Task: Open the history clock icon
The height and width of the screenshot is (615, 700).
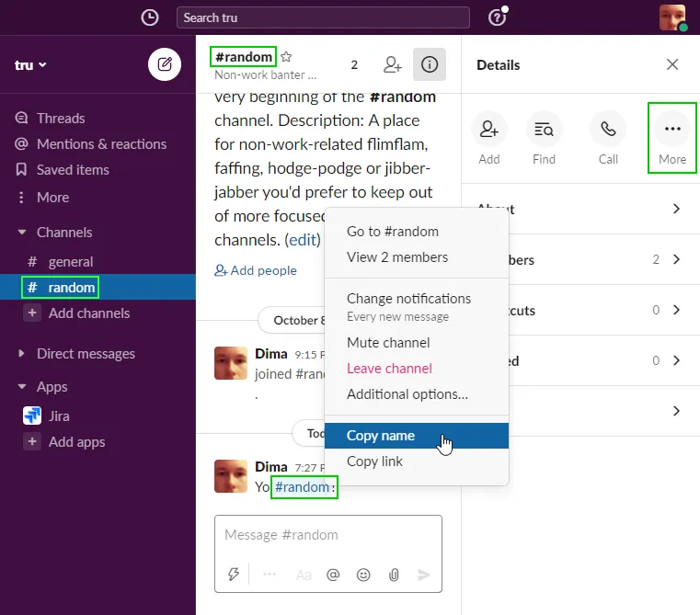Action: [150, 17]
